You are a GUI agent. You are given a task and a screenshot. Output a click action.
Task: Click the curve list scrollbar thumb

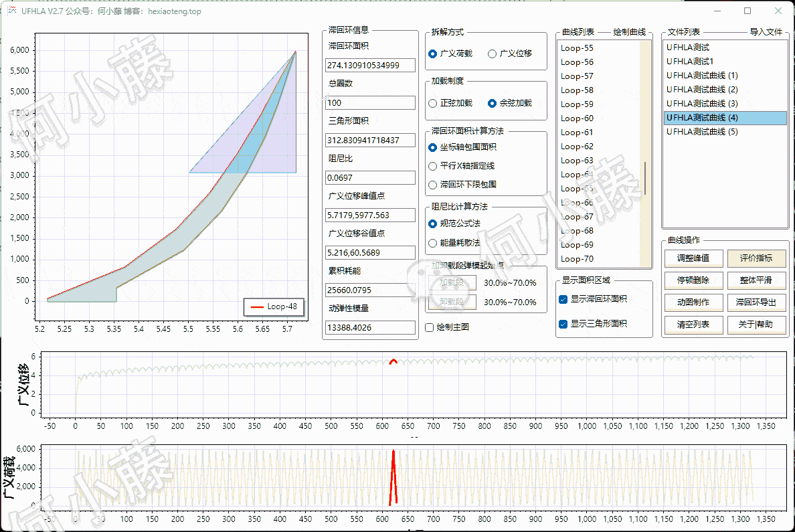pyautogui.click(x=645, y=178)
